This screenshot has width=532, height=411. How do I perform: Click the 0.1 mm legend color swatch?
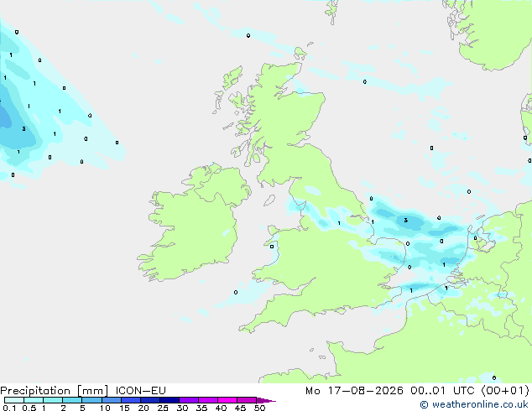click(x=14, y=400)
